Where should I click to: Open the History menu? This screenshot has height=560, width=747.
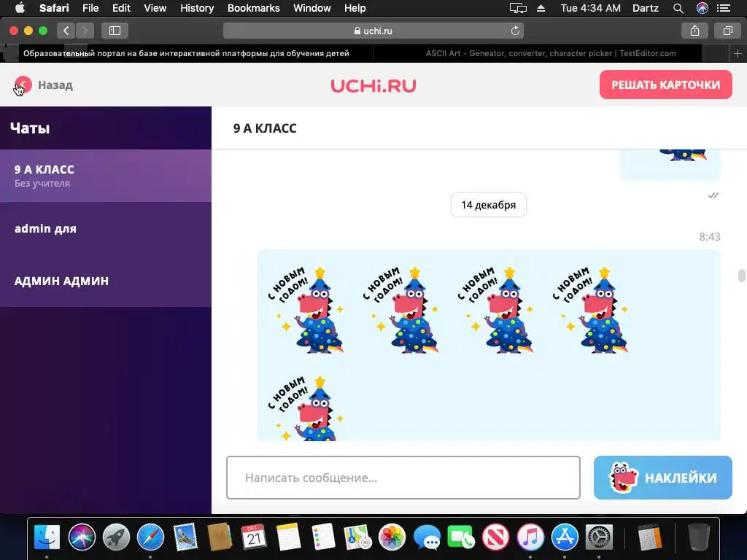point(197,8)
